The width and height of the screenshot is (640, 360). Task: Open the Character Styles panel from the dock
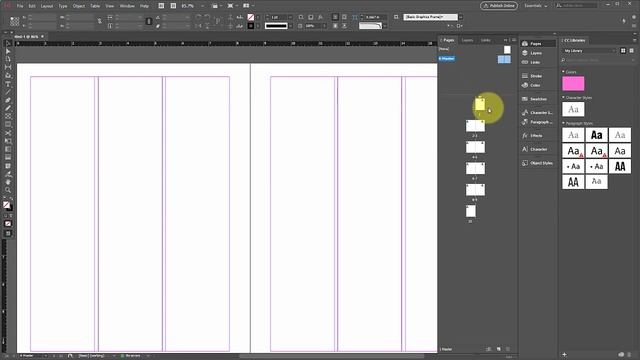pyautogui.click(x=538, y=113)
